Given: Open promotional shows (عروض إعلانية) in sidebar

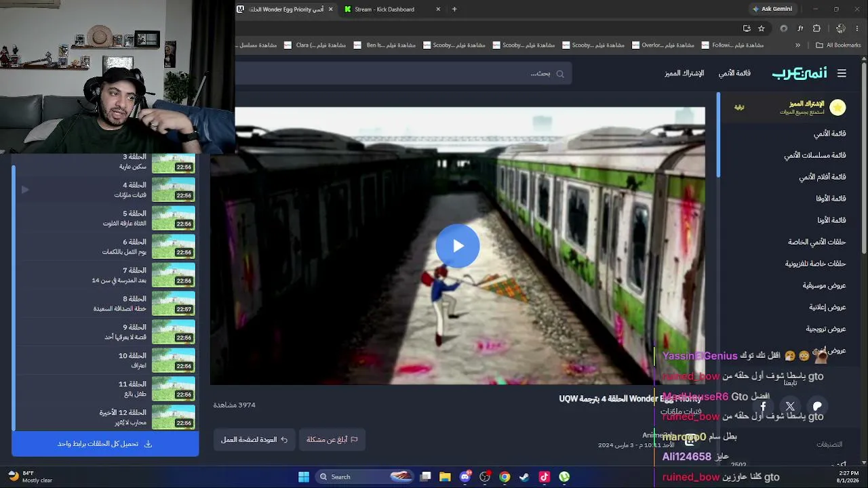Looking at the screenshot, I should (x=827, y=307).
